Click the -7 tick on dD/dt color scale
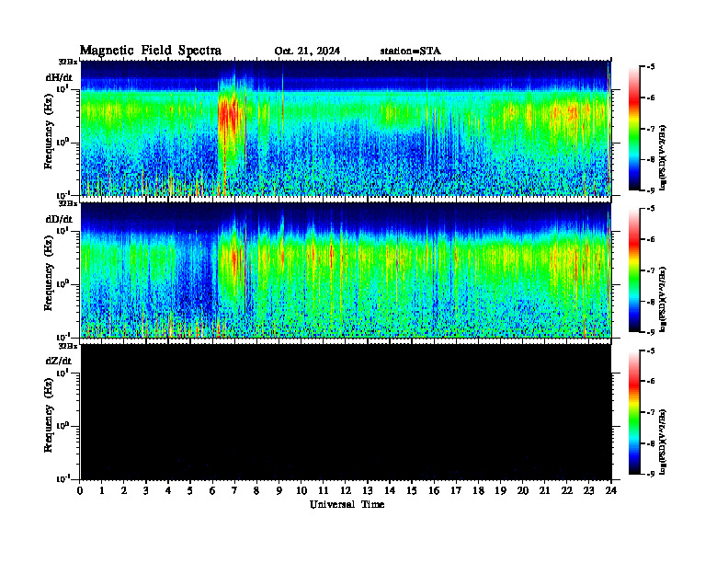 [x=651, y=270]
